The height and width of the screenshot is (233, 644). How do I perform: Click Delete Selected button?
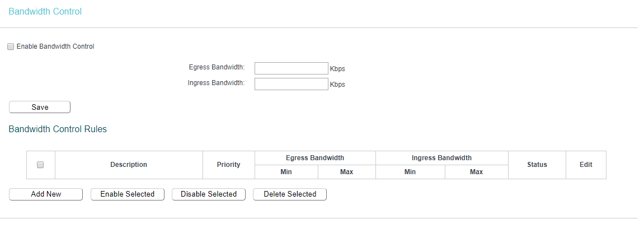tap(290, 194)
